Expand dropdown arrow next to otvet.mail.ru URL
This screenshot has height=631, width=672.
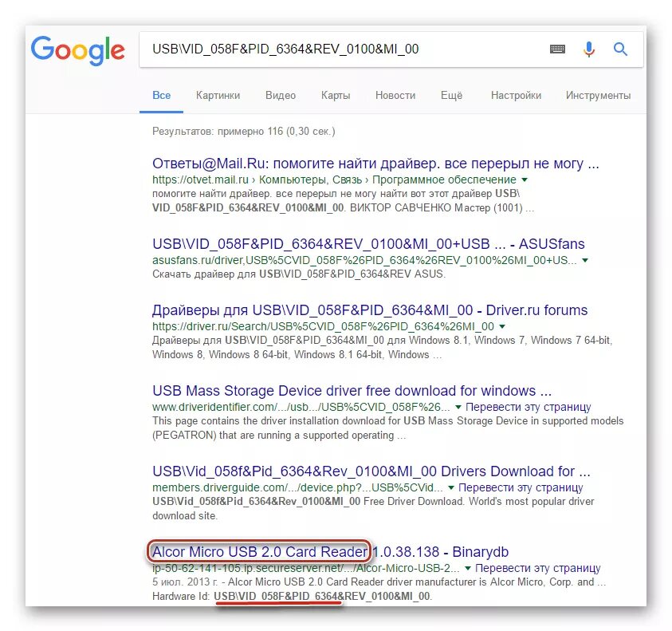pyautogui.click(x=525, y=179)
